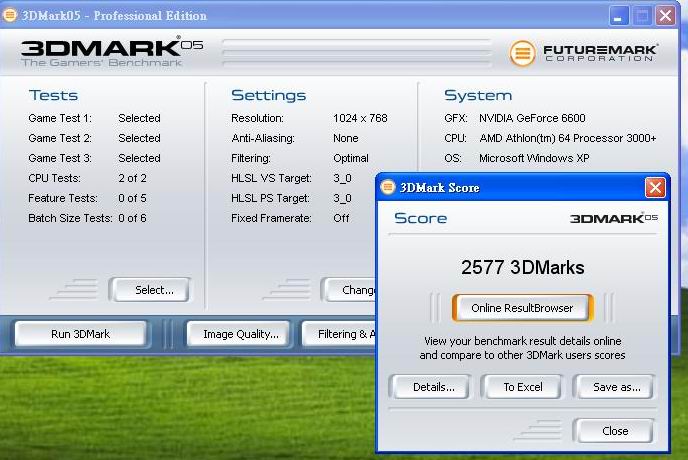
Task: Start benchmark with Run 3DMark
Action: pyautogui.click(x=80, y=334)
